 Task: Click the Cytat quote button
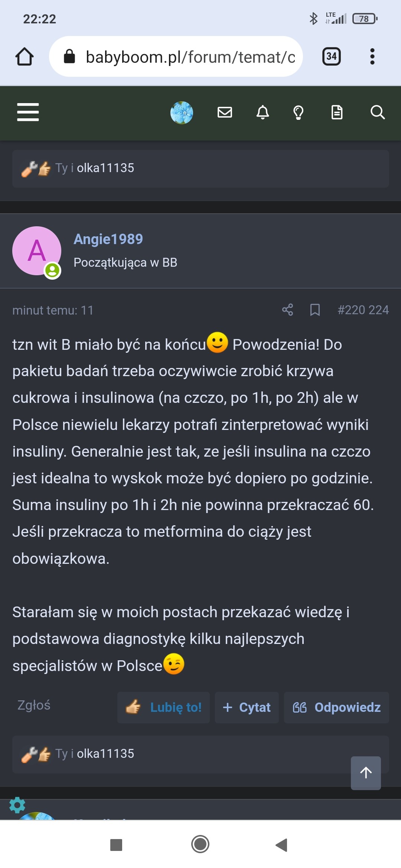point(247,707)
